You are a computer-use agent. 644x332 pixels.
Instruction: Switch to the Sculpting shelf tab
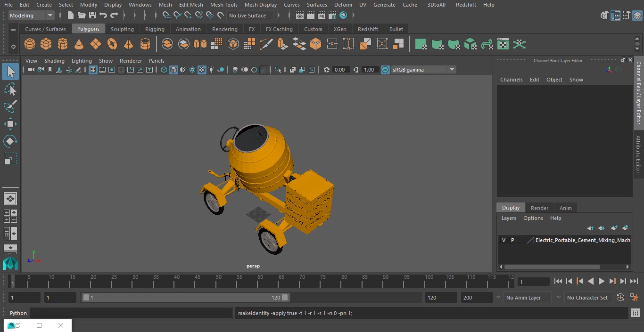click(x=122, y=29)
